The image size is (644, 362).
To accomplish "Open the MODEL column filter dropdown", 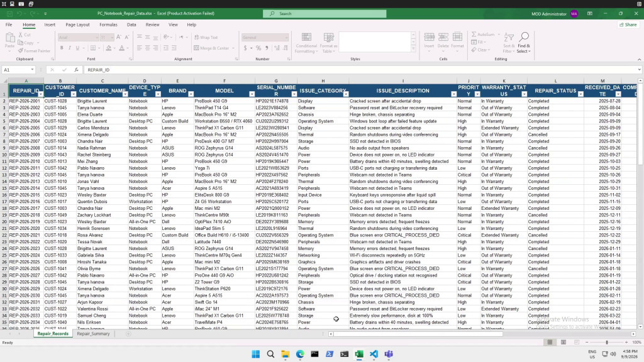I will [252, 94].
